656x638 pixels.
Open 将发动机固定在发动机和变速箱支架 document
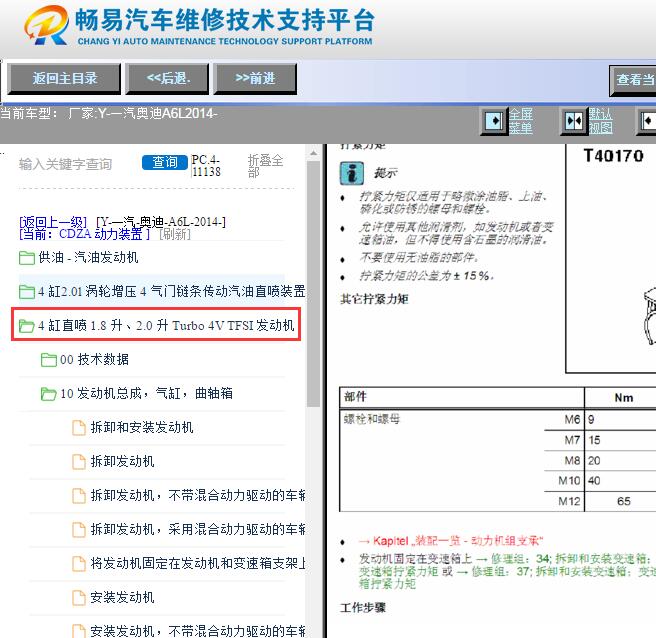pyautogui.click(x=197, y=563)
